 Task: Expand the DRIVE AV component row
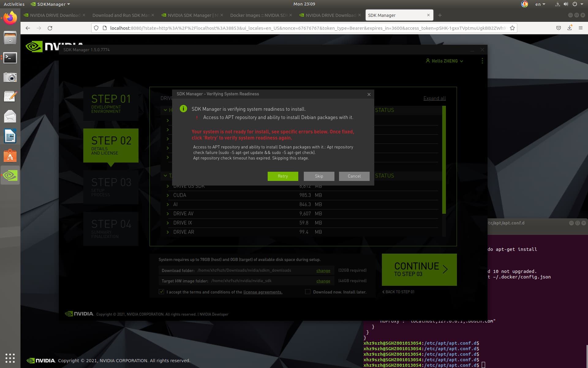pos(168,214)
